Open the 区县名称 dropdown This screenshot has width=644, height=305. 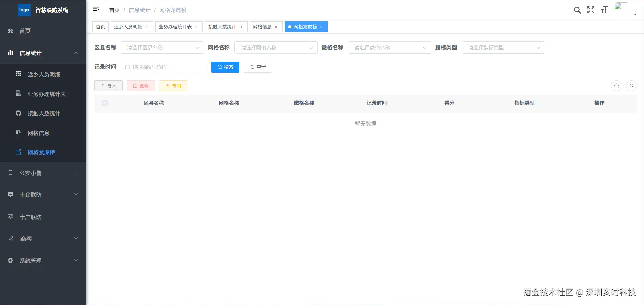tap(162, 48)
